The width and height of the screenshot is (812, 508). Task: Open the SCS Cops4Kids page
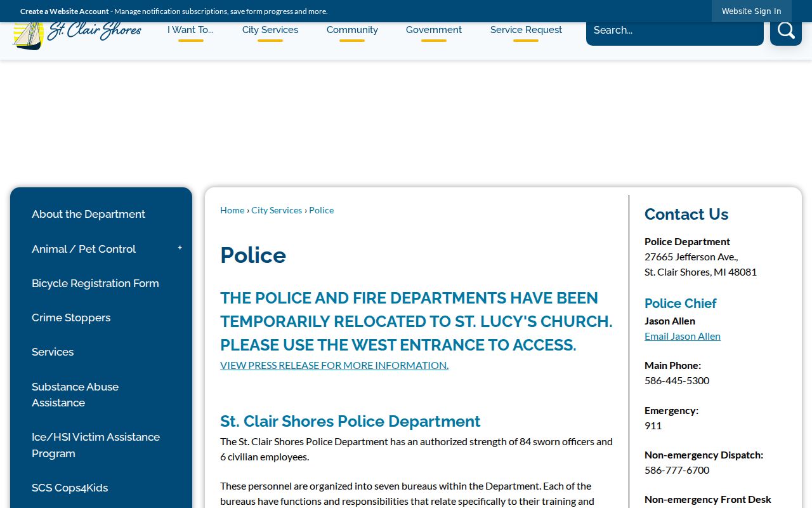coord(70,488)
